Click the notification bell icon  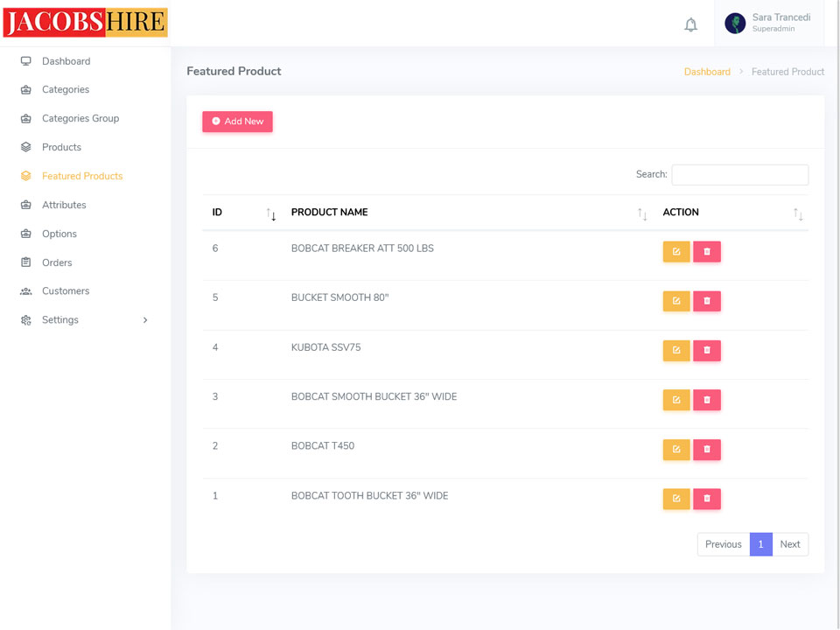click(x=690, y=24)
